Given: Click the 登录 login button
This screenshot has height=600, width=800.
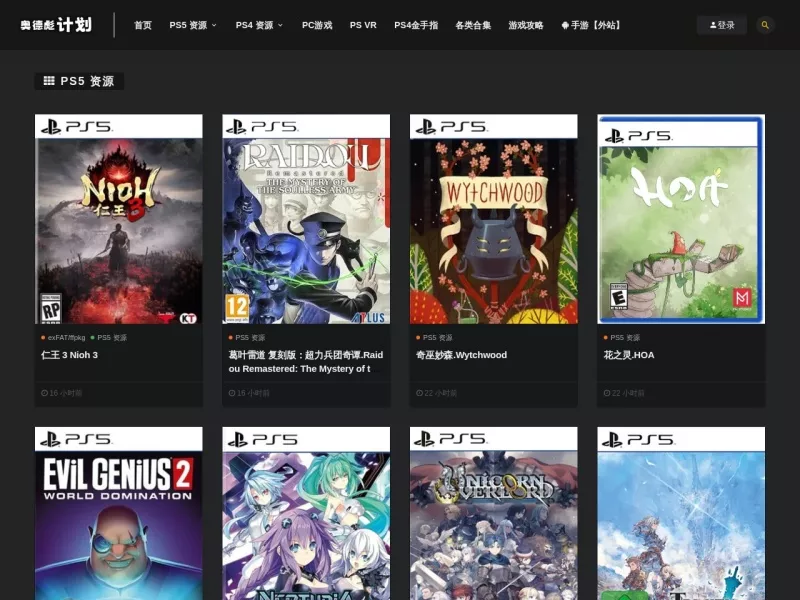Looking at the screenshot, I should (721, 25).
